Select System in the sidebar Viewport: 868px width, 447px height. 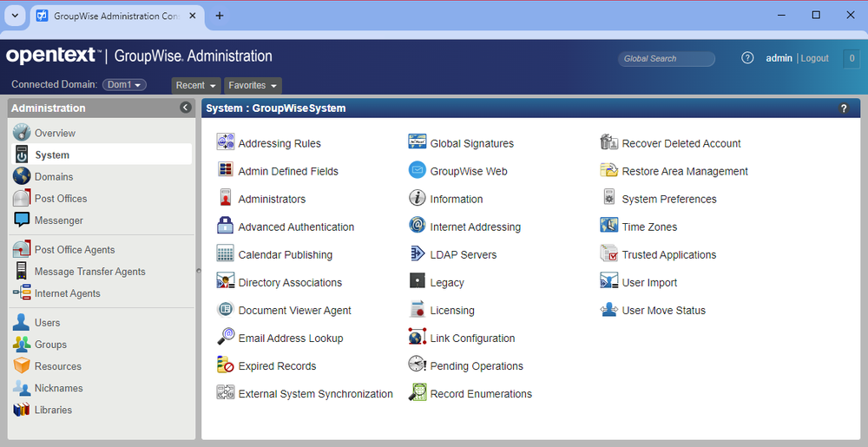(x=102, y=154)
